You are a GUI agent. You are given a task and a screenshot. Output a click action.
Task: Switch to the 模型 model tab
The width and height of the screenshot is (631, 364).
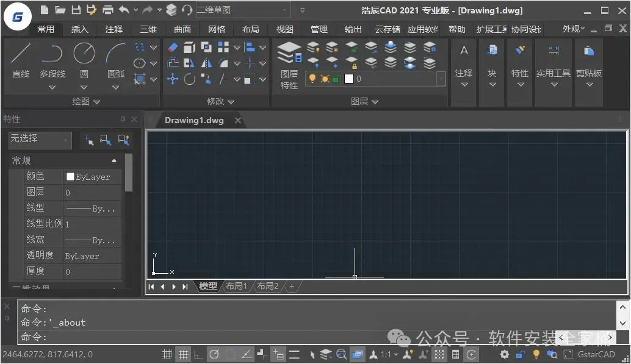point(208,286)
